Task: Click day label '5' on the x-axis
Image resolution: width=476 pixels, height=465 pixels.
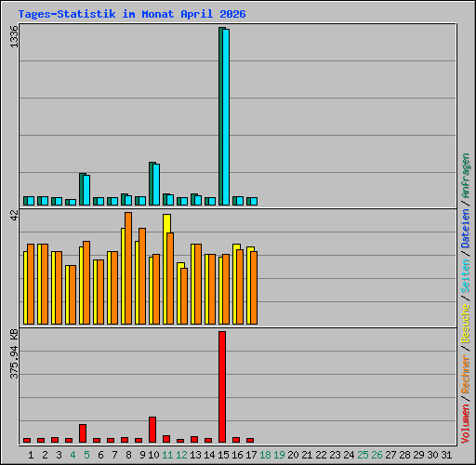Action: click(x=86, y=455)
